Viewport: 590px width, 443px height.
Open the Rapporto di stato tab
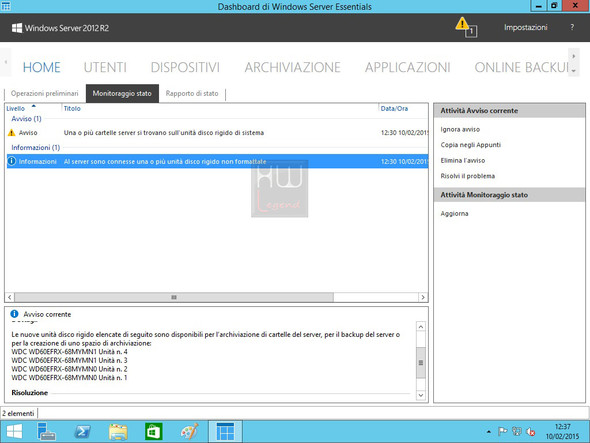point(192,93)
